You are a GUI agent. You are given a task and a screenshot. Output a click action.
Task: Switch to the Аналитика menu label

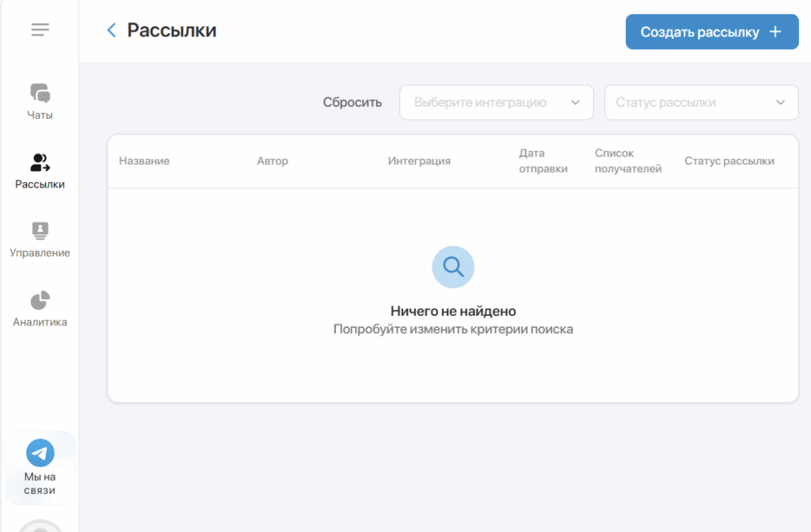point(40,322)
